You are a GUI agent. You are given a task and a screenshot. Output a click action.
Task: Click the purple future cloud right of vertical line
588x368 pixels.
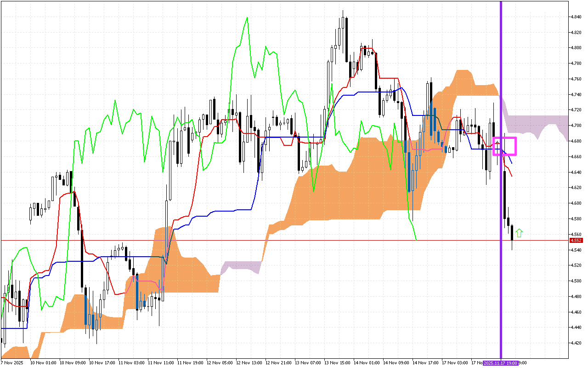(x=537, y=123)
